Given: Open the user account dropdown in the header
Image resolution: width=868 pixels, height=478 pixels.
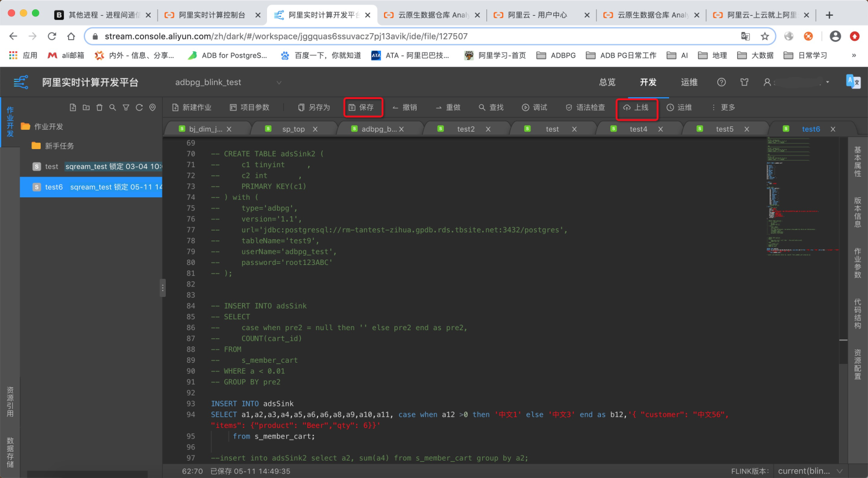Looking at the screenshot, I should 796,83.
